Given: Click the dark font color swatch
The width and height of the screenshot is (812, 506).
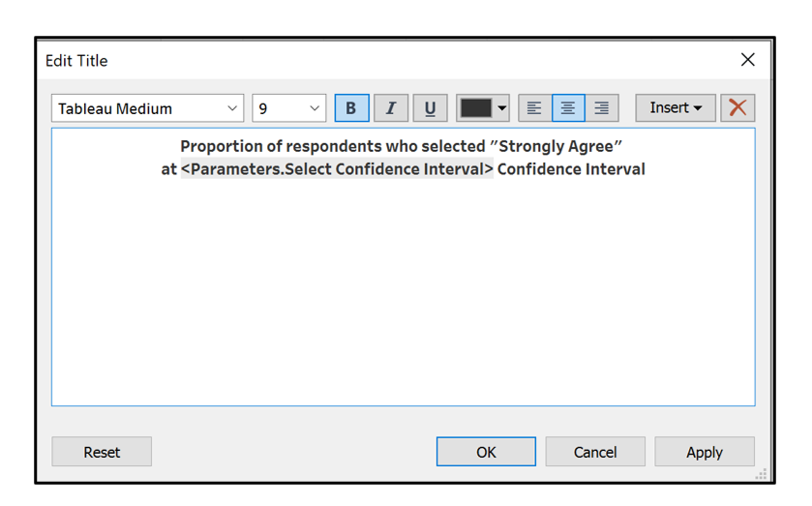Looking at the screenshot, I should [x=475, y=108].
